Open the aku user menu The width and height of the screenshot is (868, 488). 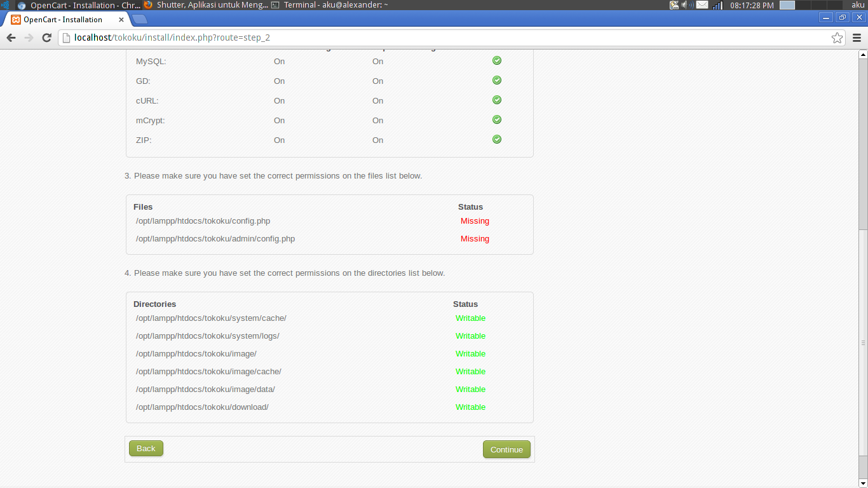[x=858, y=5]
